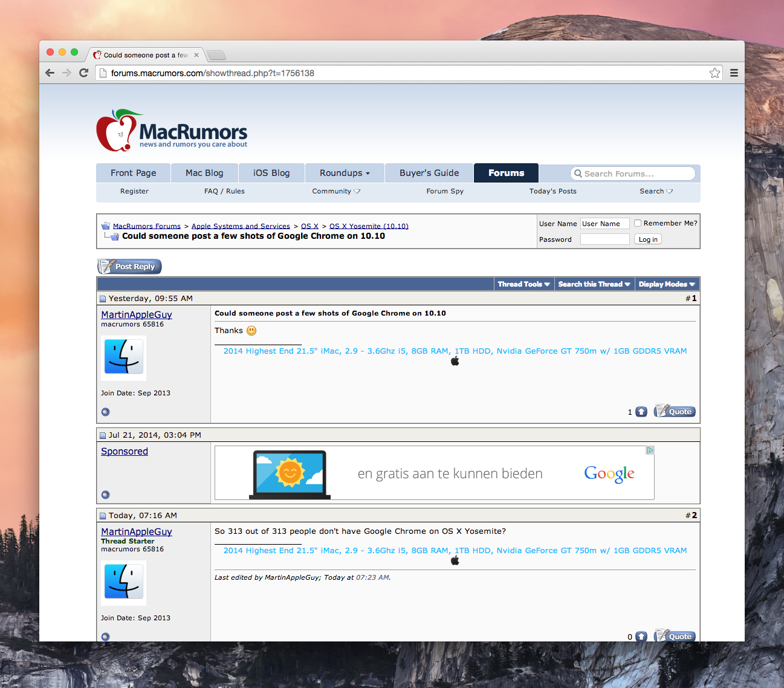The image size is (784, 688).
Task: Go back using the browser back arrow
Action: 50,73
